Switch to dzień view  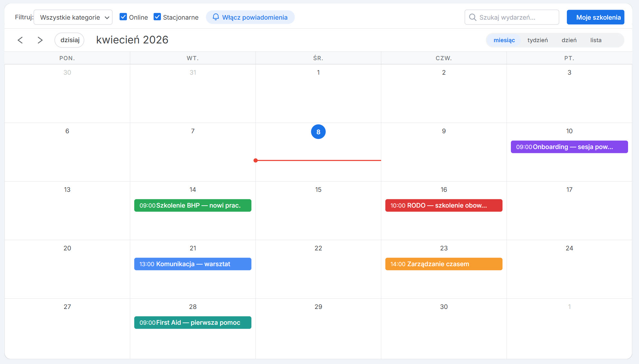(x=569, y=40)
